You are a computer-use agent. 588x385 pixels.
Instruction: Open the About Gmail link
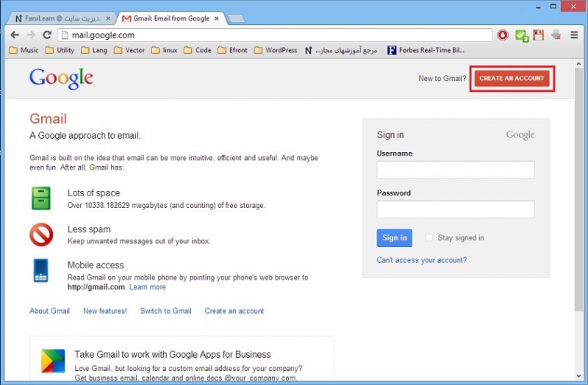[49, 311]
